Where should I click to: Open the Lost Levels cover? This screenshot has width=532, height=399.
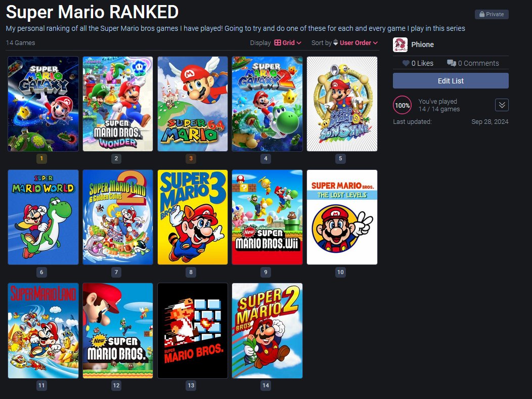[342, 217]
